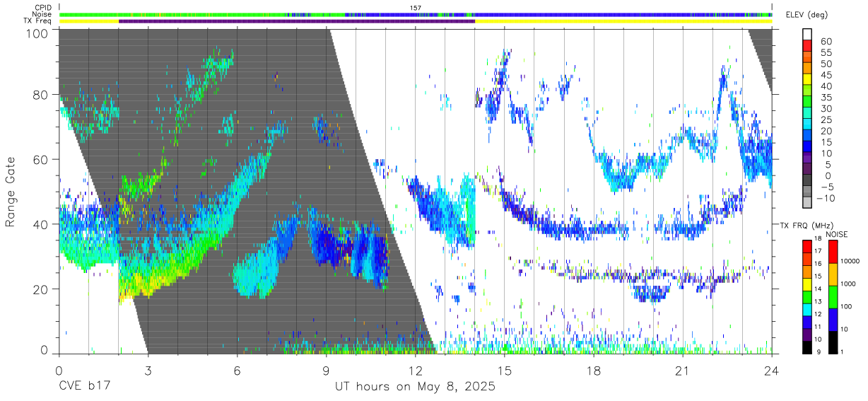The width and height of the screenshot is (868, 401).
Task: Click the x-axis hour tick 15
Action: pyautogui.click(x=505, y=371)
